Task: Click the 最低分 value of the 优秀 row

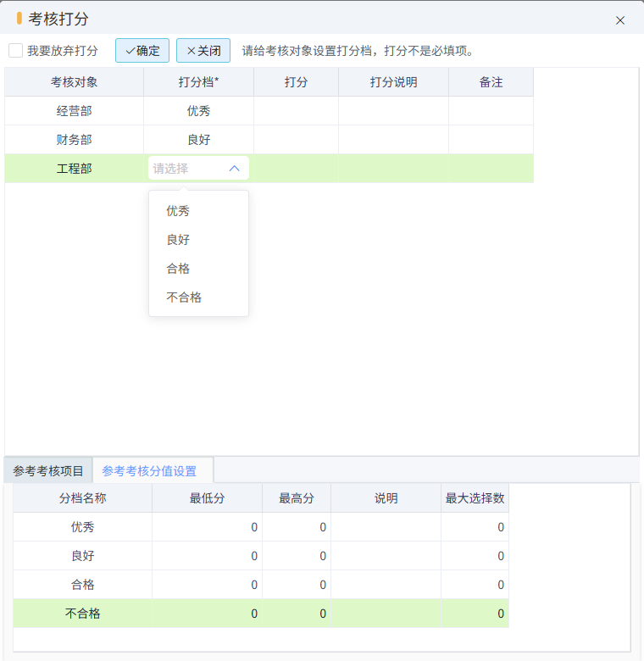Action: tap(207, 527)
